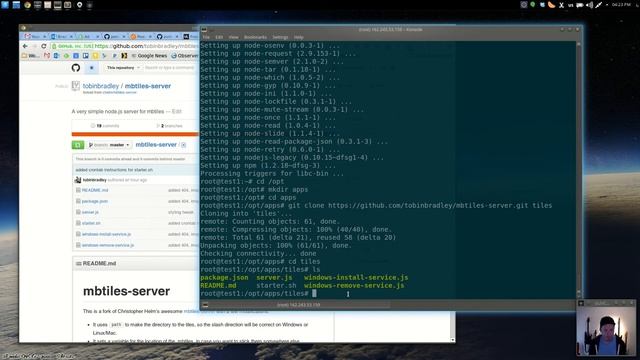Open the black-and-yellow bookmark icon before Google News

[124, 56]
